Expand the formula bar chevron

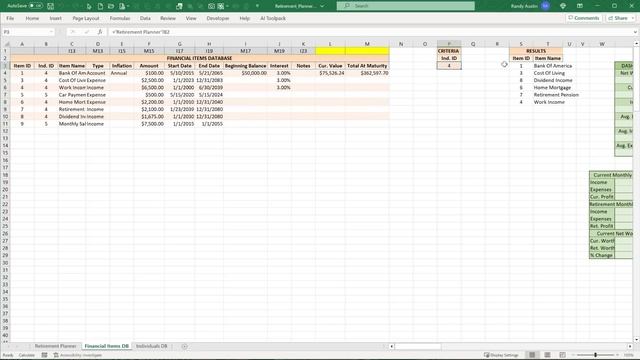pyautogui.click(x=635, y=32)
